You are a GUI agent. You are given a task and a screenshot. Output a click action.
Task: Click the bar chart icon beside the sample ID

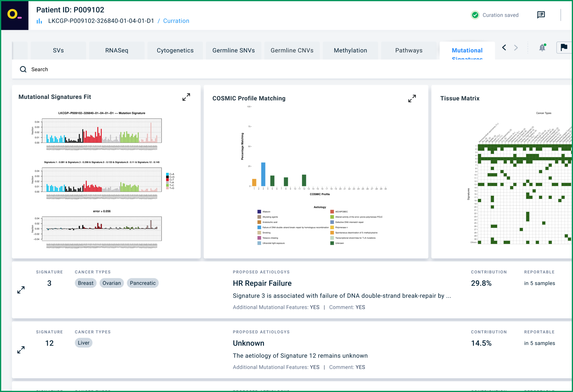coord(39,21)
